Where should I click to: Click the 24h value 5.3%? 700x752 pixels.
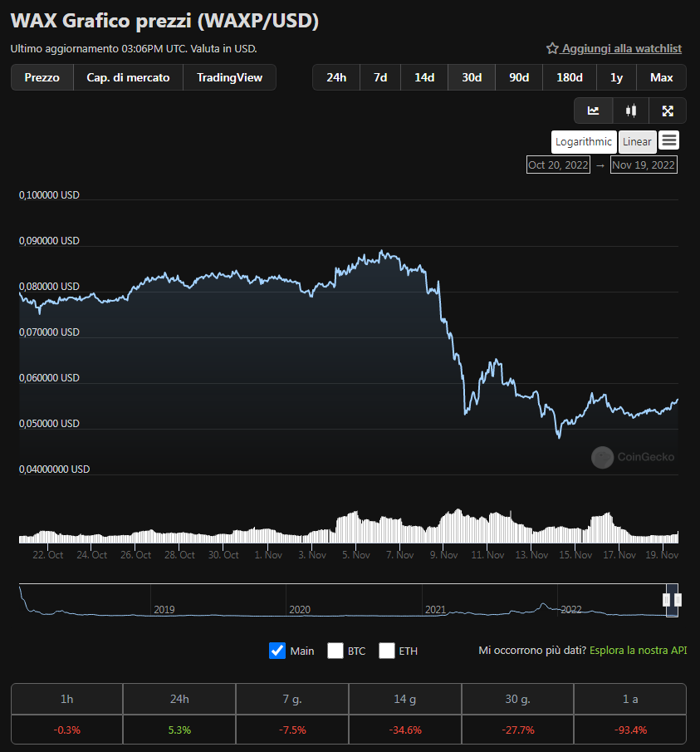[x=179, y=730]
